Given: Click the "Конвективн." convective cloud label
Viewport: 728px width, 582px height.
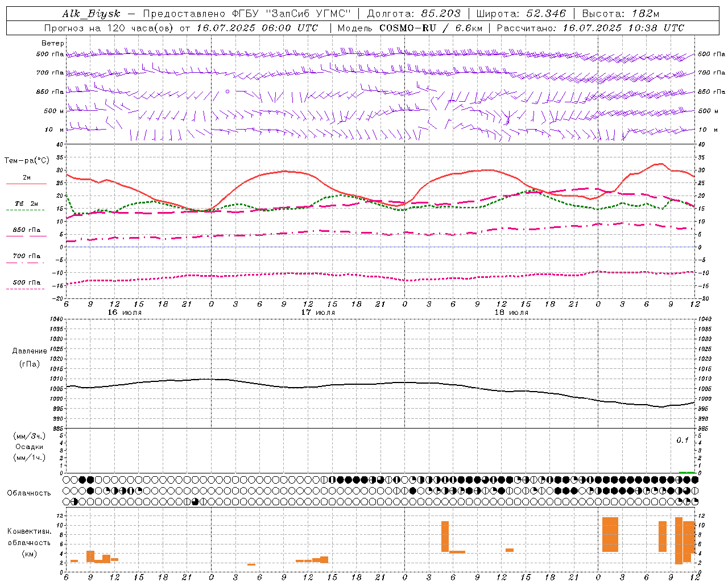Looking at the screenshot, I should (30, 531).
